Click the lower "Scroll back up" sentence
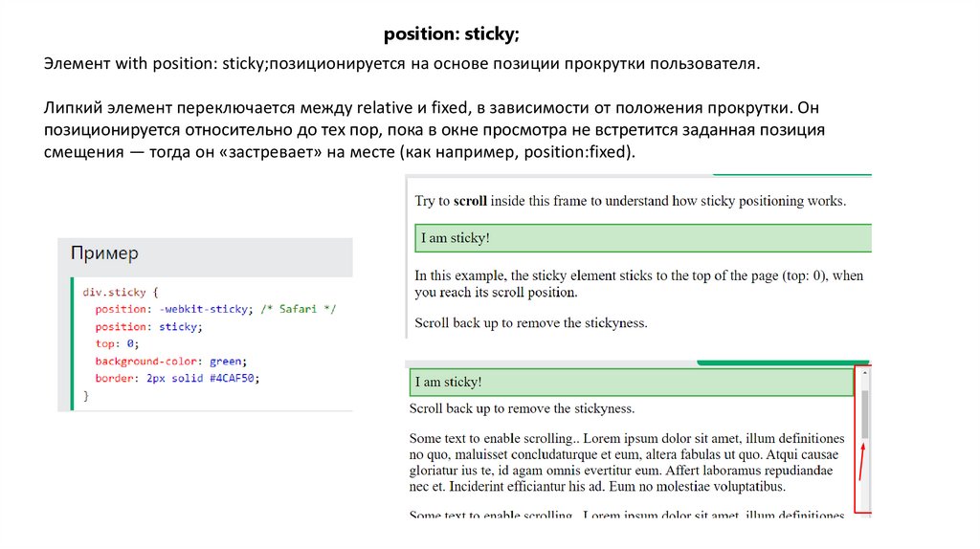The height and width of the screenshot is (549, 980). (x=522, y=408)
